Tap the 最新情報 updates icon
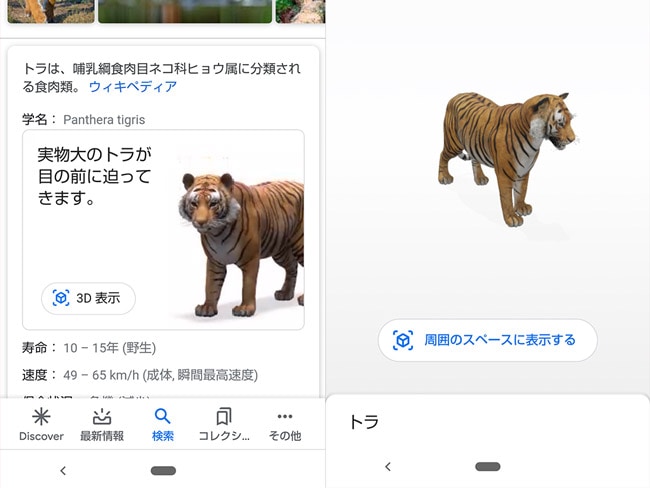The width and height of the screenshot is (650, 488). (102, 417)
